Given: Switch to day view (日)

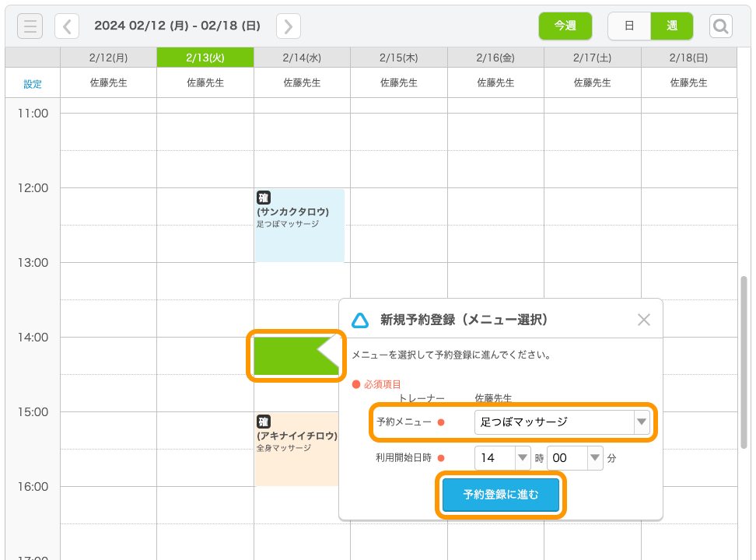Looking at the screenshot, I should coord(629,26).
